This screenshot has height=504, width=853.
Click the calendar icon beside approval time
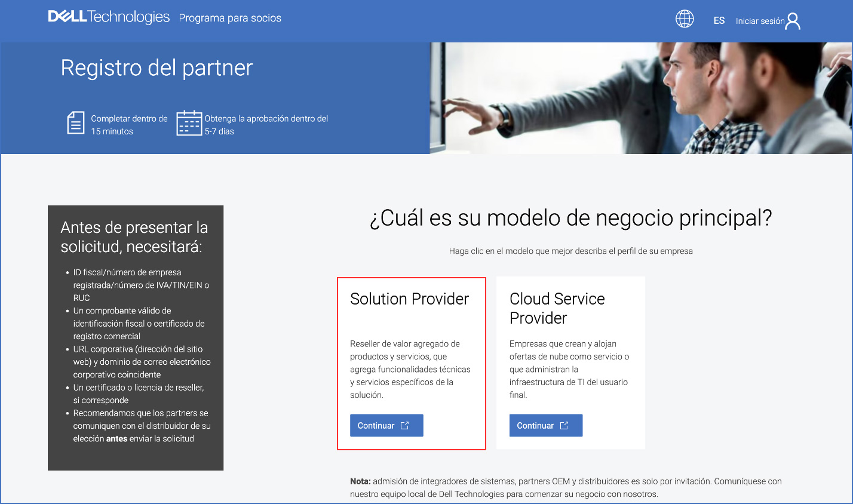point(189,123)
